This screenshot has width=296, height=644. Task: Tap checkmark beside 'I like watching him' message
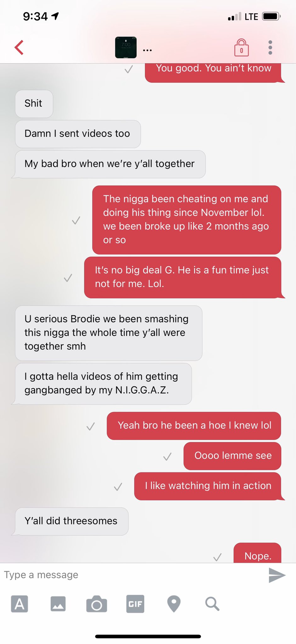(x=118, y=487)
